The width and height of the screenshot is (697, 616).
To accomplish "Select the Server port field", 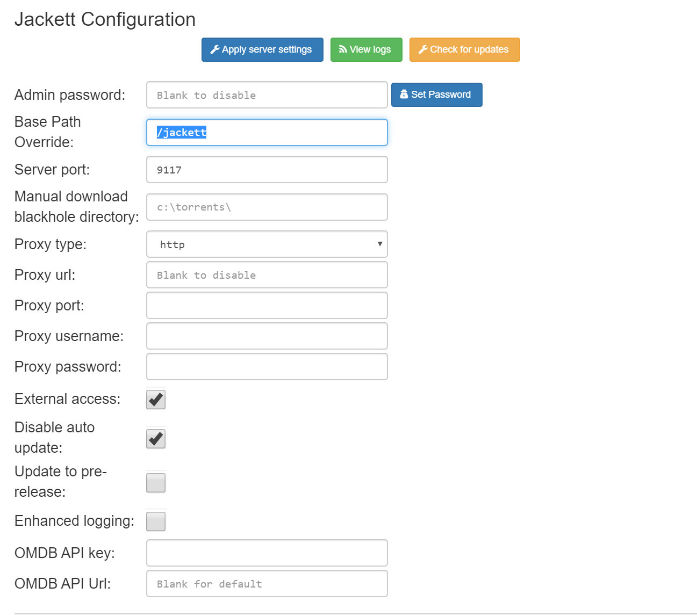I will tap(267, 170).
